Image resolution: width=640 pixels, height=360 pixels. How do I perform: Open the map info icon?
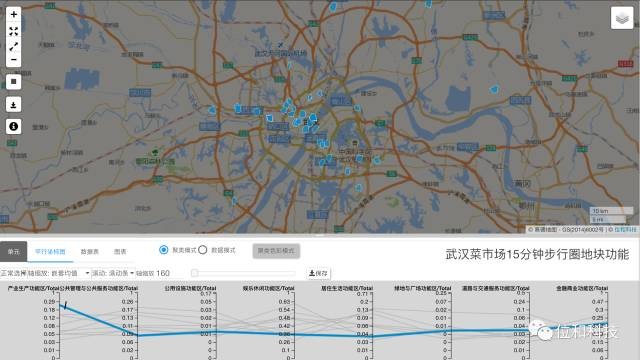(13, 127)
